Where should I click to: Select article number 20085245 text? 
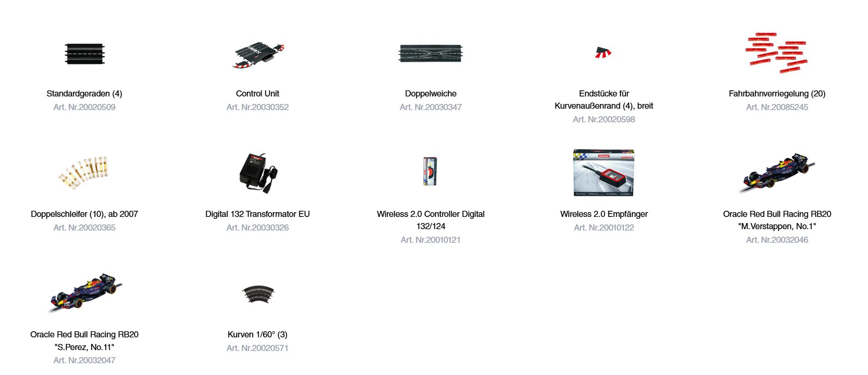[x=777, y=107]
